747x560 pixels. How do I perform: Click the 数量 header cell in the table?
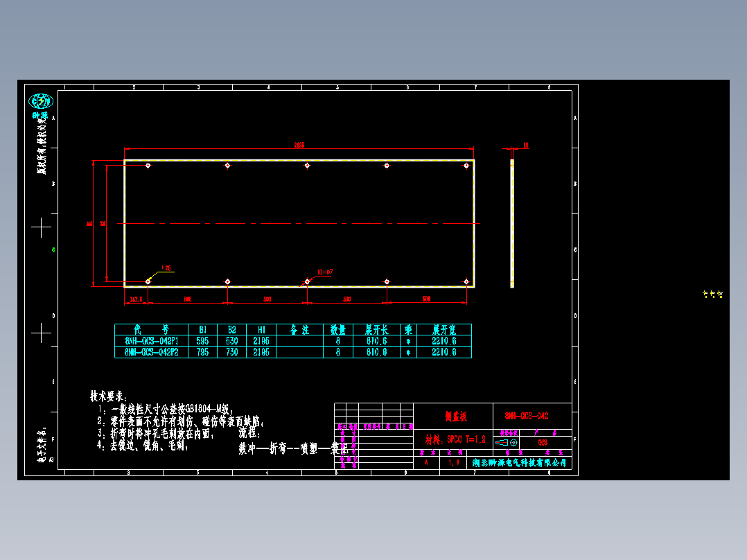(338, 330)
